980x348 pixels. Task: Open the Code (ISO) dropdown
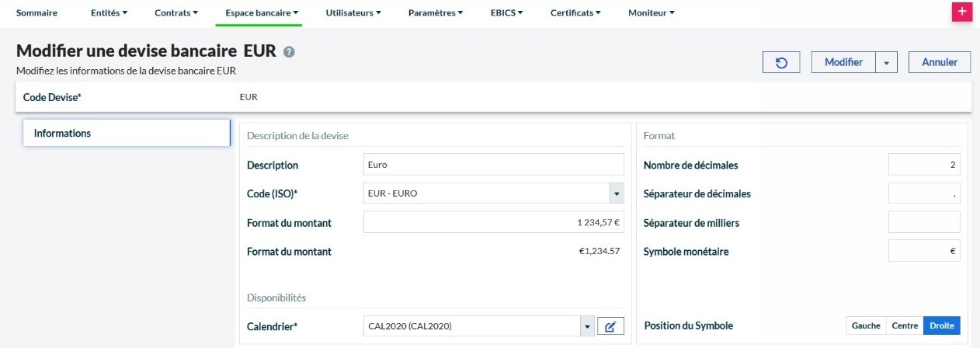tap(616, 193)
